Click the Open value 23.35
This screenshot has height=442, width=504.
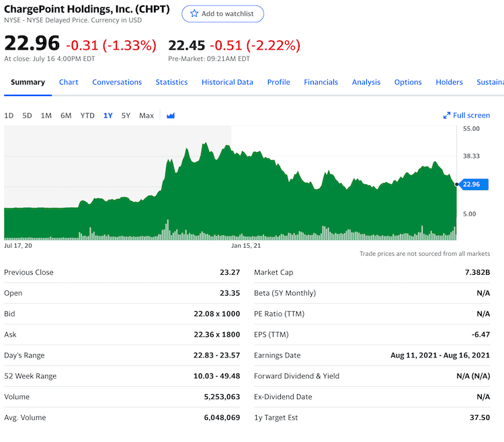point(230,294)
